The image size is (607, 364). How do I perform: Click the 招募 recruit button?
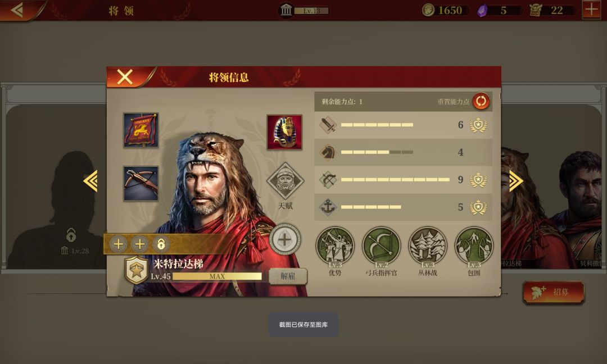point(554,293)
